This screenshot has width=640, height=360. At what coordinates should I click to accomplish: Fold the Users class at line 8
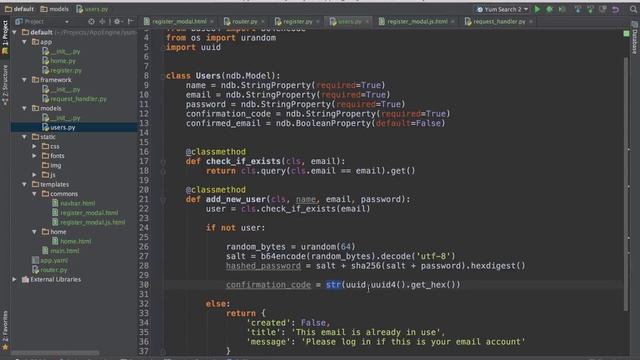coord(162,76)
